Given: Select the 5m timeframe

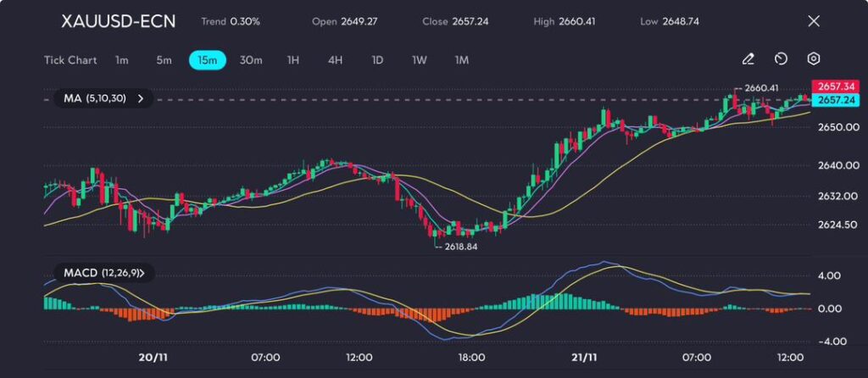Looking at the screenshot, I should [164, 60].
